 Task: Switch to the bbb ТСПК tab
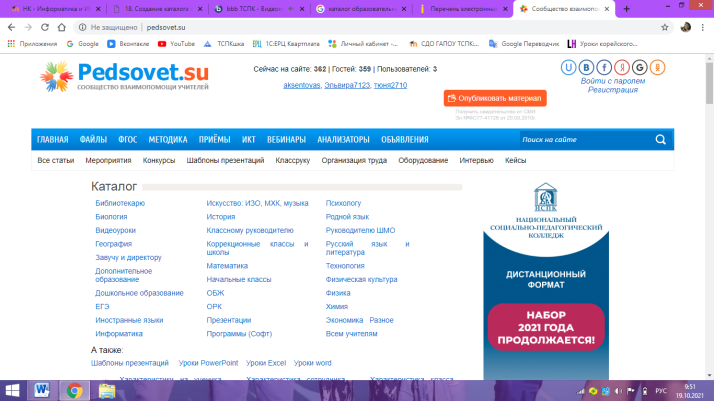click(x=259, y=9)
